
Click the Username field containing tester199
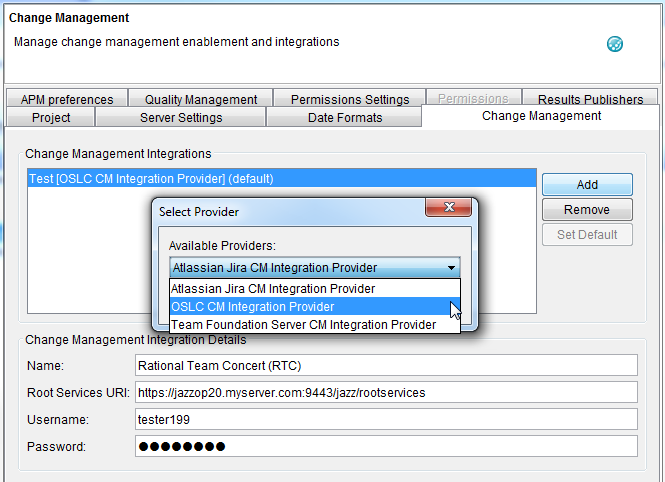(386, 419)
